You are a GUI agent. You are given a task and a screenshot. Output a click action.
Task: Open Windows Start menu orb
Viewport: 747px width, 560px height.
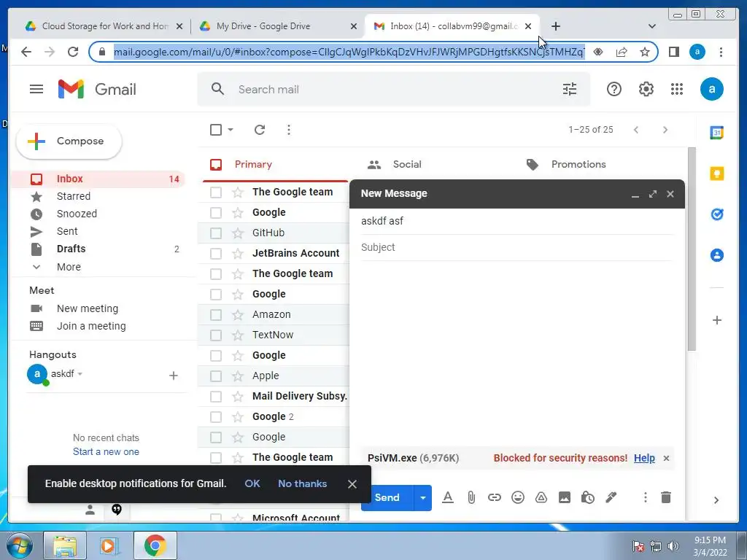[20, 545]
